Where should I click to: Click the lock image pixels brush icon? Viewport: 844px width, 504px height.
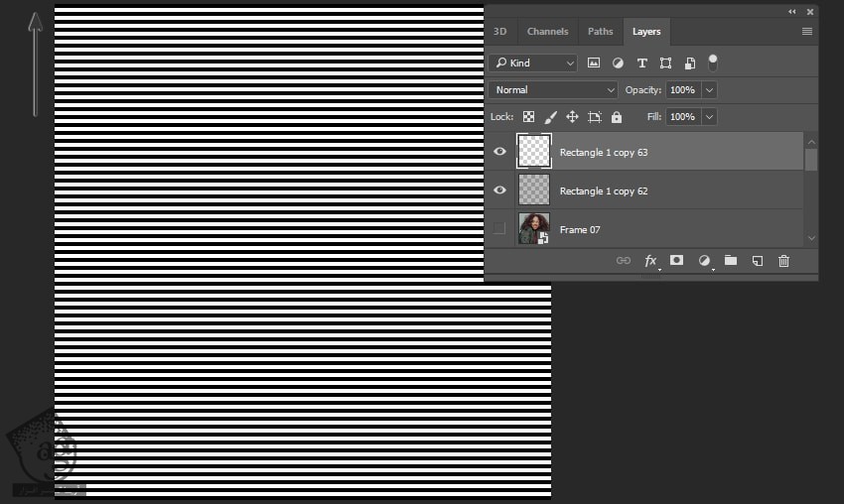[551, 117]
